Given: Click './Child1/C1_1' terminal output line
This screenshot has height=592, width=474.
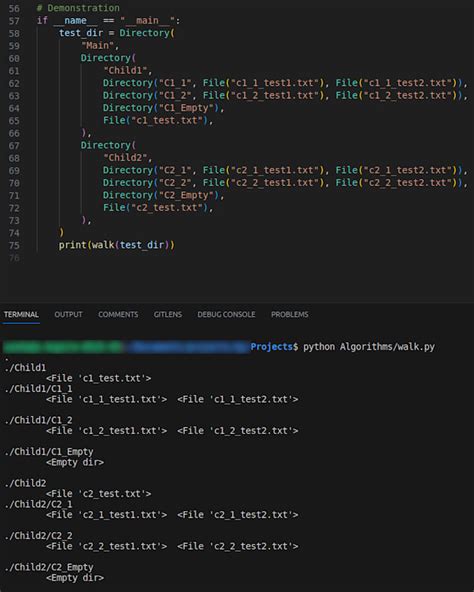Looking at the screenshot, I should coord(39,388).
